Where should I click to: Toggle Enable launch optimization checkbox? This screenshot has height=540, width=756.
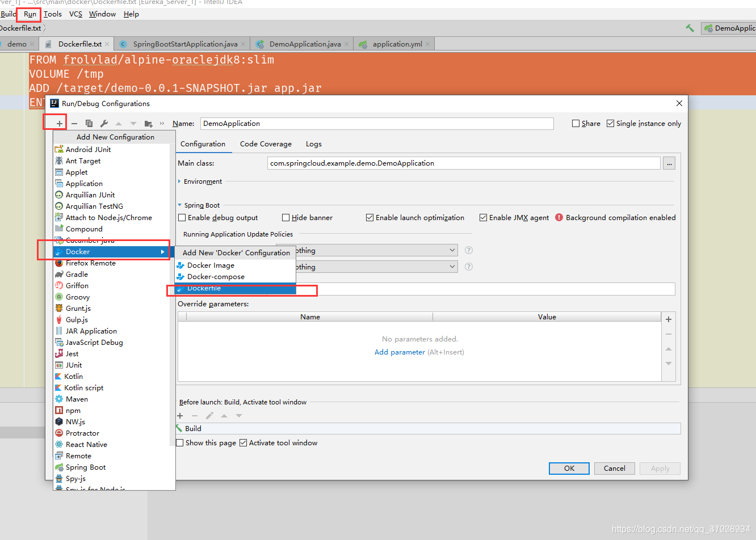[370, 218]
